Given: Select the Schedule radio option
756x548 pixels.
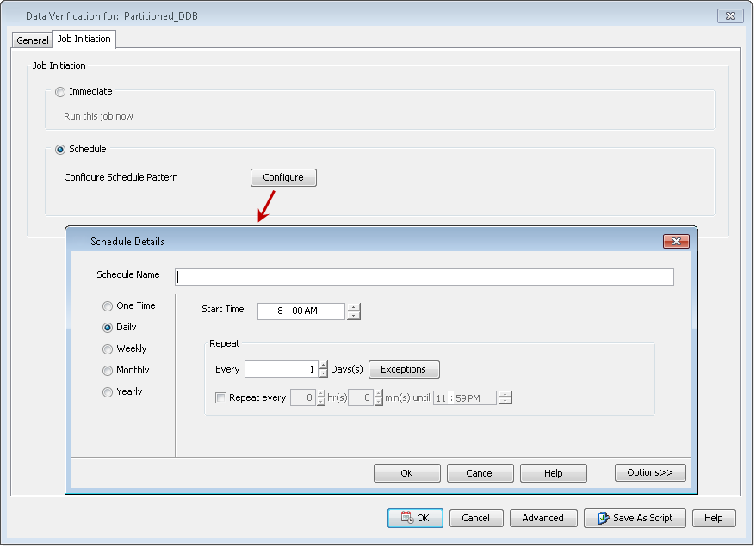Looking at the screenshot, I should point(59,150).
